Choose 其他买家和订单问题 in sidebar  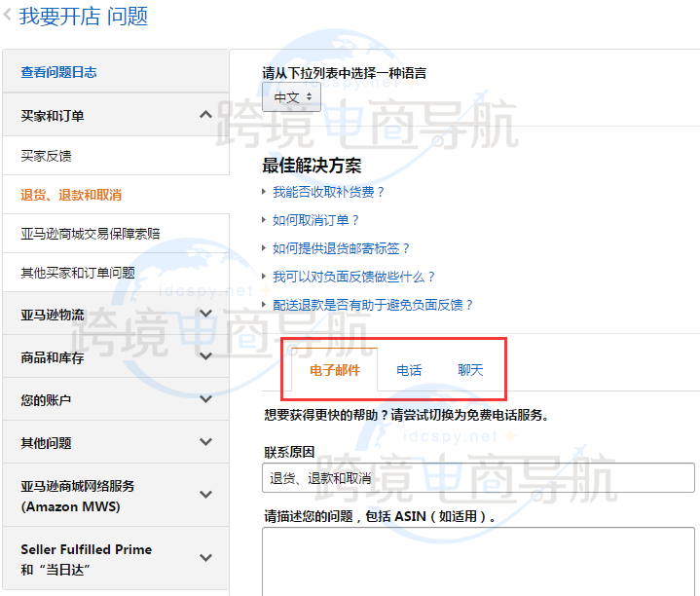(78, 273)
